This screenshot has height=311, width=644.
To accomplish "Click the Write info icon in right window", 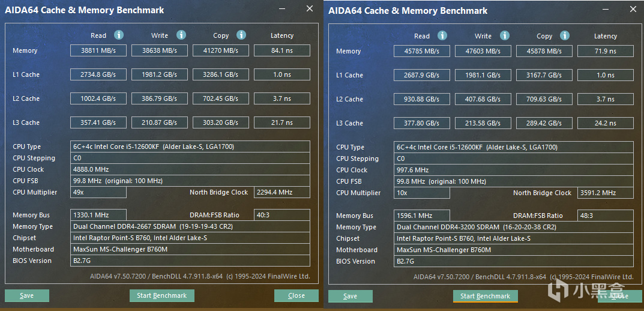I will point(505,35).
